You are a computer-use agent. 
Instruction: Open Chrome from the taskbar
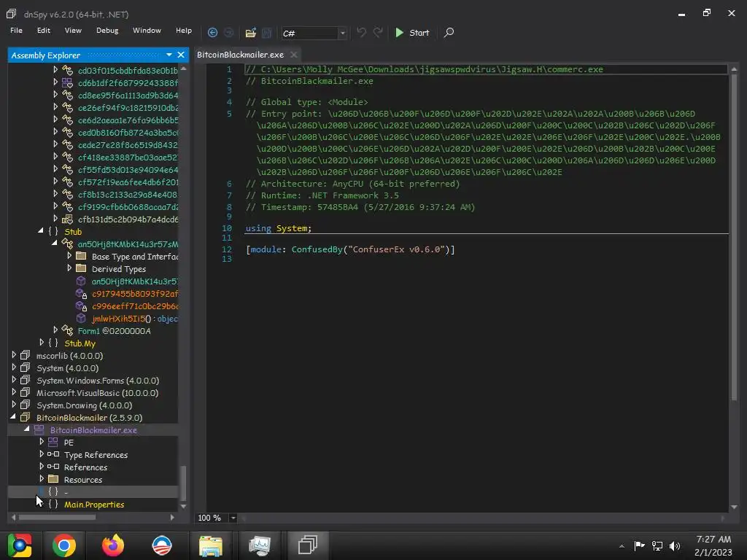(64, 545)
